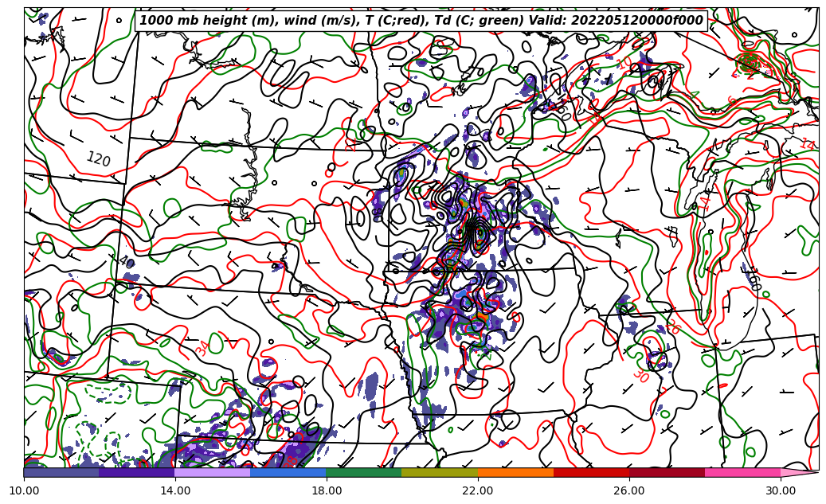Click the purple 12–14 colorbar segment
Viewport: 826px width, 504px height.
coord(137,472)
